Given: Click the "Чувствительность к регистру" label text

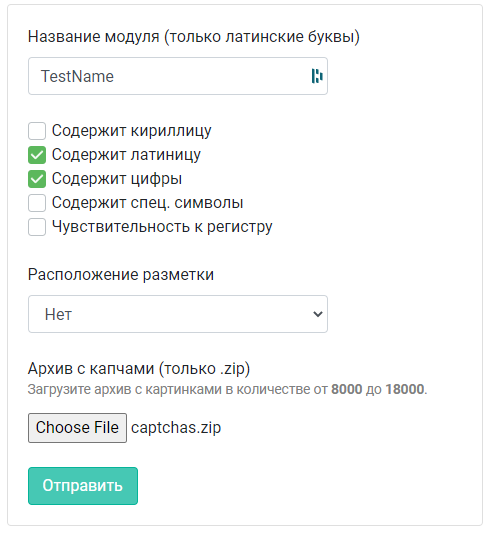Looking at the screenshot, I should tap(162, 227).
